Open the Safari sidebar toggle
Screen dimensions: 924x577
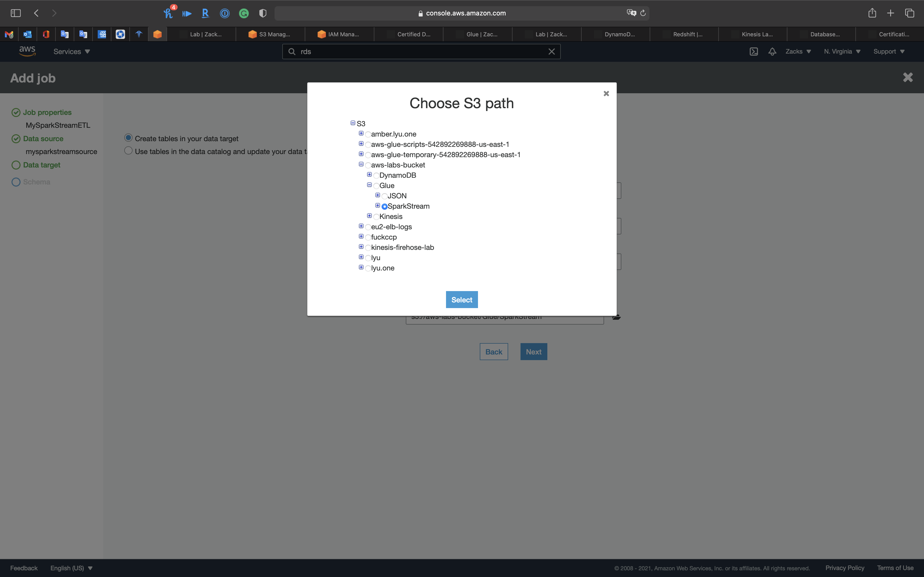click(16, 13)
